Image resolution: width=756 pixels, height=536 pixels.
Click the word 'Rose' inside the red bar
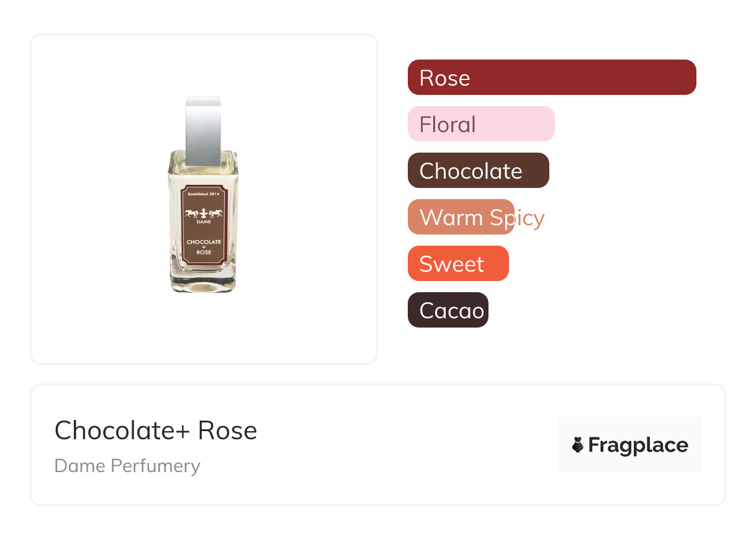[x=444, y=78]
